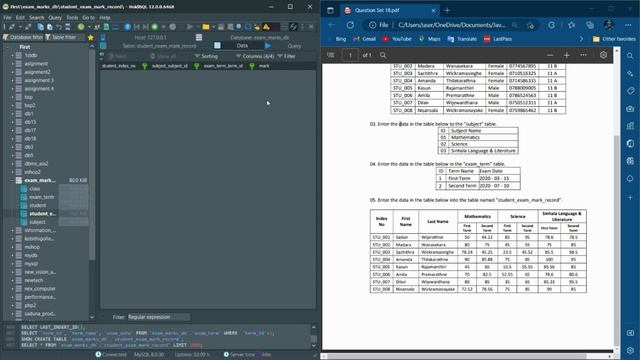Expand the assignment2 database node
This screenshot has height=360, width=640.
tap(12, 72)
